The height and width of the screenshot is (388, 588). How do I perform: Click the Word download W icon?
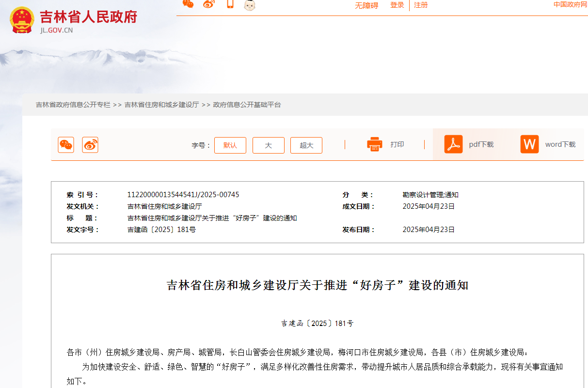point(529,144)
